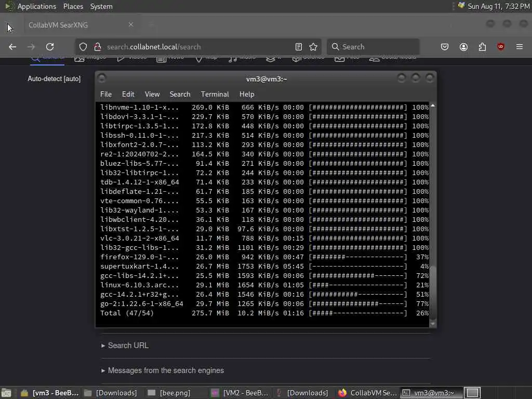Open the Terminal menu in the menubar
This screenshot has height=399, width=532.
(215, 95)
